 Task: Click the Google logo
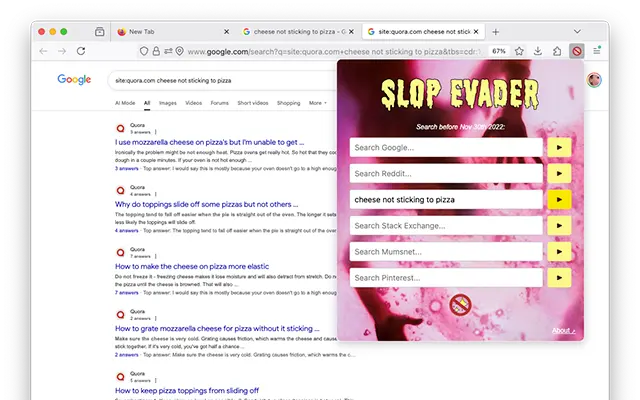pos(74,79)
